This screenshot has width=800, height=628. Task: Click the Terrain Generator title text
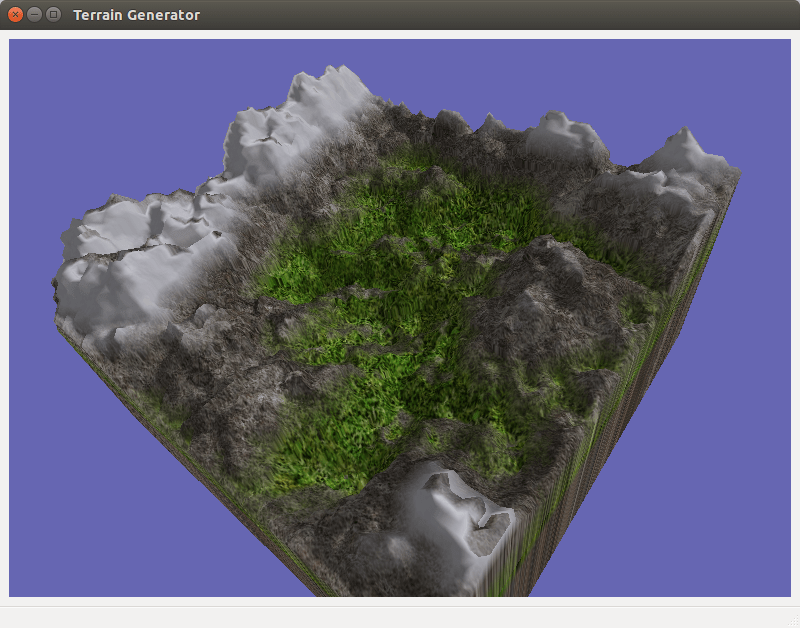136,15
